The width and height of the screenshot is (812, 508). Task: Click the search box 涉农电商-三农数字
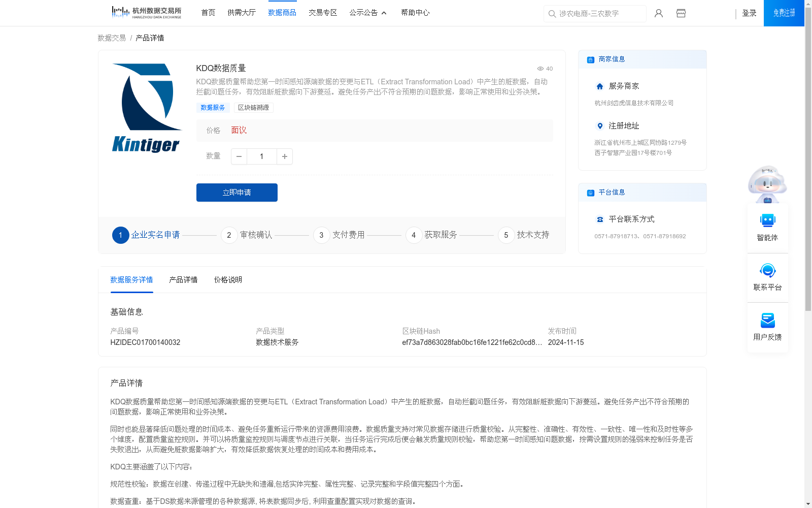pyautogui.click(x=595, y=14)
